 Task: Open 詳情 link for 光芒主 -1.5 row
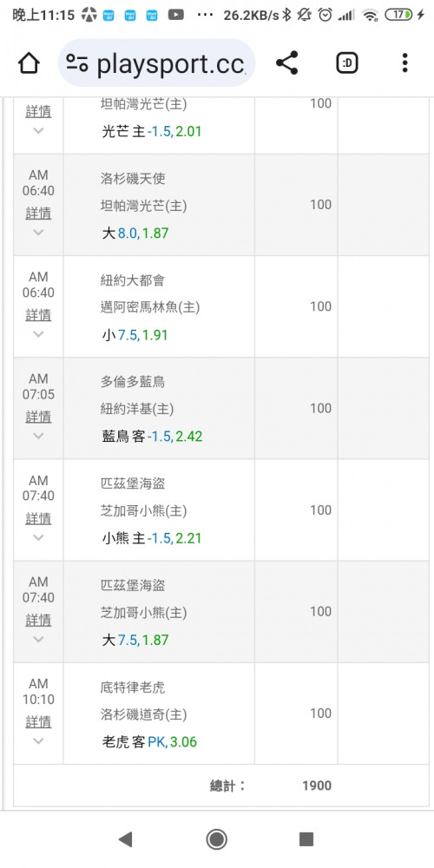point(39,112)
